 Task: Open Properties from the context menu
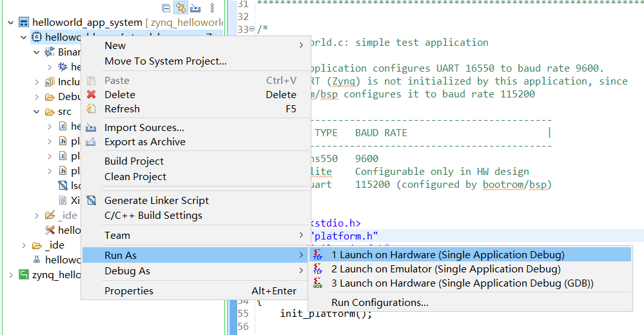tap(195, 291)
